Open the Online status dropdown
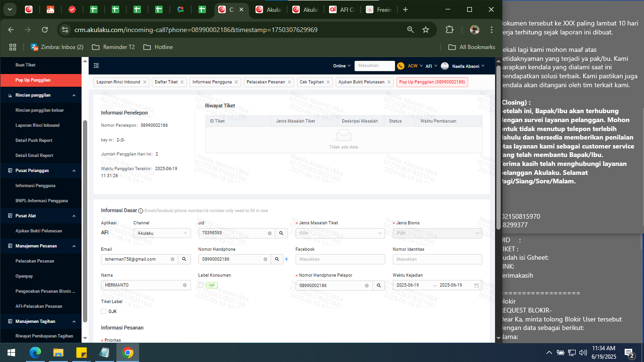This screenshot has height=362, width=644. pos(342,66)
